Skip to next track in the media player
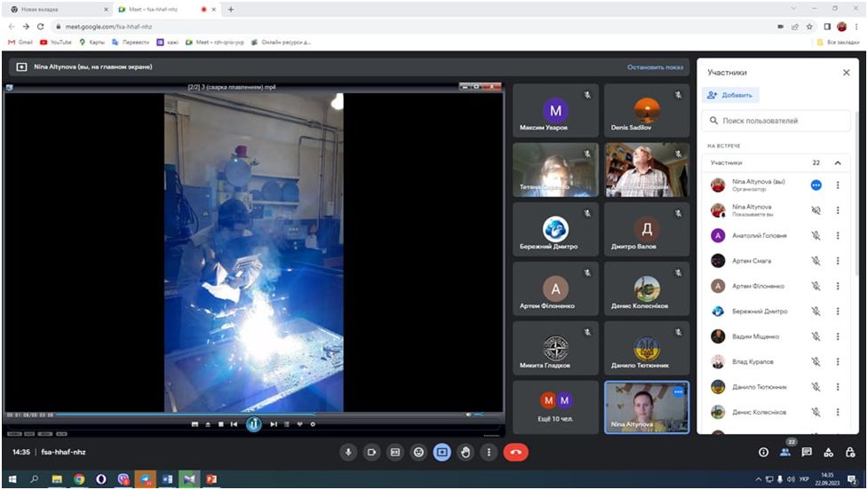The width and height of the screenshot is (868, 490). (x=274, y=424)
